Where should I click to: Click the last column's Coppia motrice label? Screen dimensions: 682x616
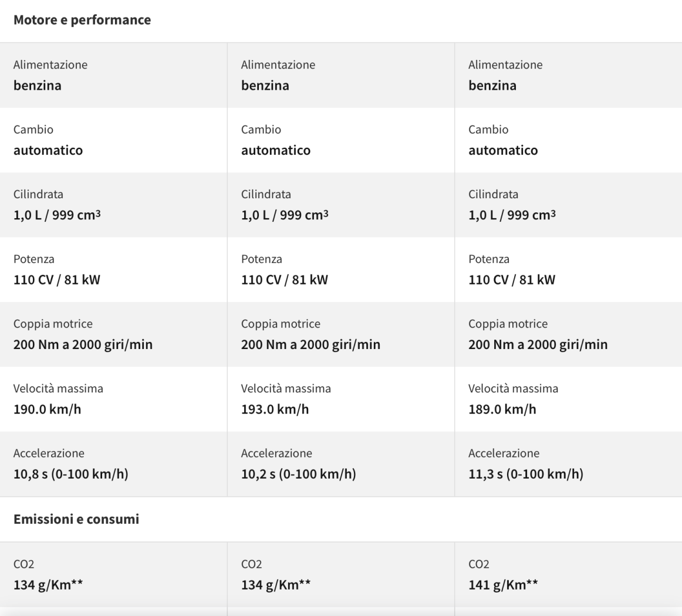508,324
